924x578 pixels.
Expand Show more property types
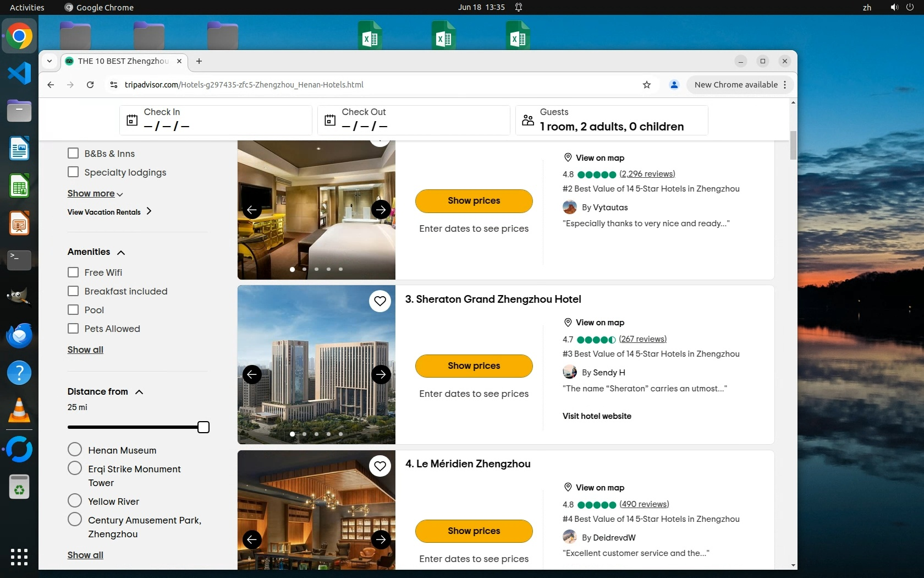pyautogui.click(x=95, y=194)
